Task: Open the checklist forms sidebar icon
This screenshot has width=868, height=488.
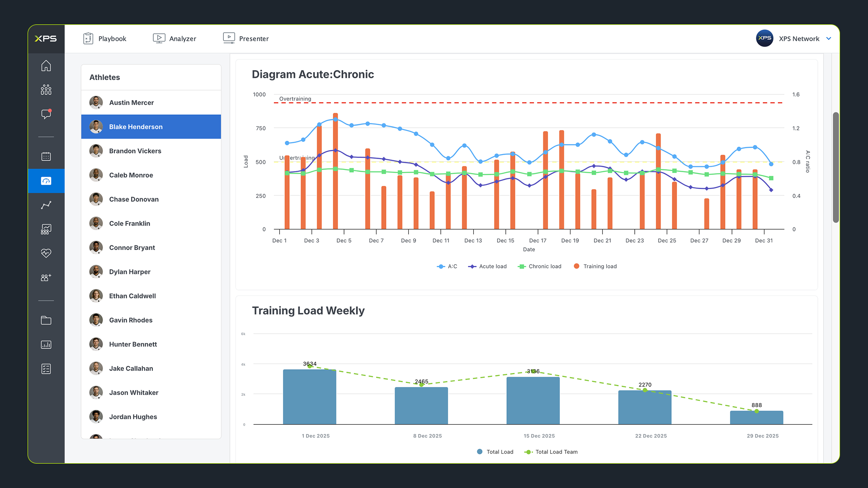Action: [46, 369]
